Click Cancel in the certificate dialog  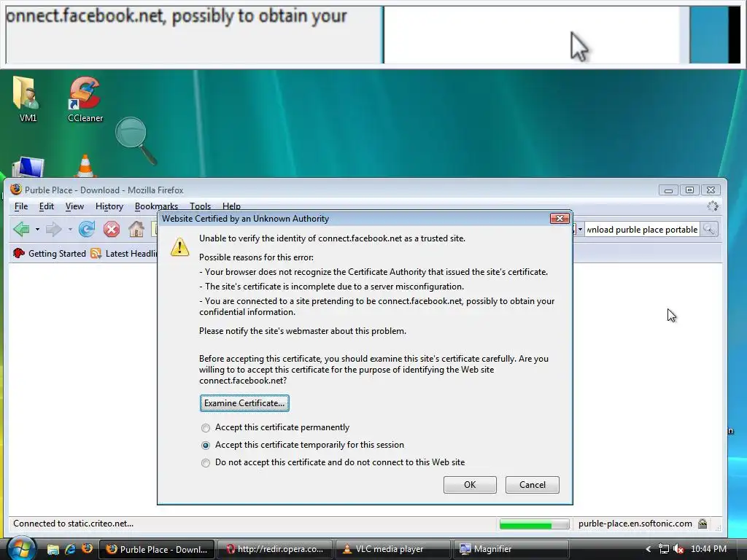pos(532,485)
